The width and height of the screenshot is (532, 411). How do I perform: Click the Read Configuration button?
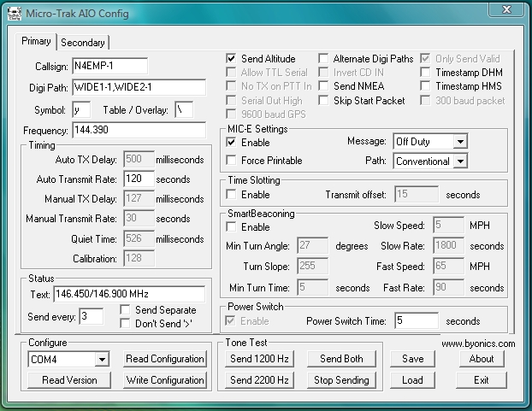[x=165, y=359]
